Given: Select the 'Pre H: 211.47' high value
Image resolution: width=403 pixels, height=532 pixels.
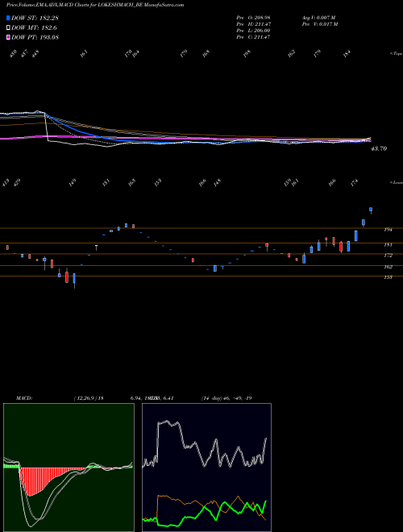Looking at the screenshot, I should tap(253, 24).
